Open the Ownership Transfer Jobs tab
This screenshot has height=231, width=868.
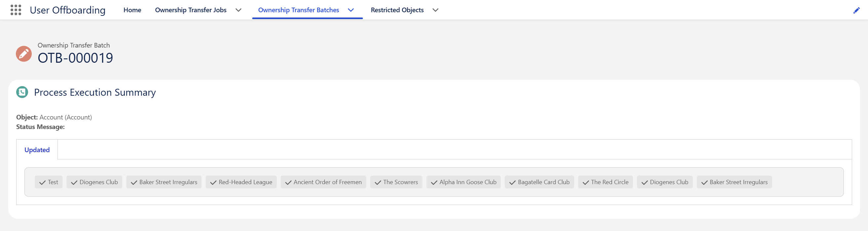(x=190, y=10)
